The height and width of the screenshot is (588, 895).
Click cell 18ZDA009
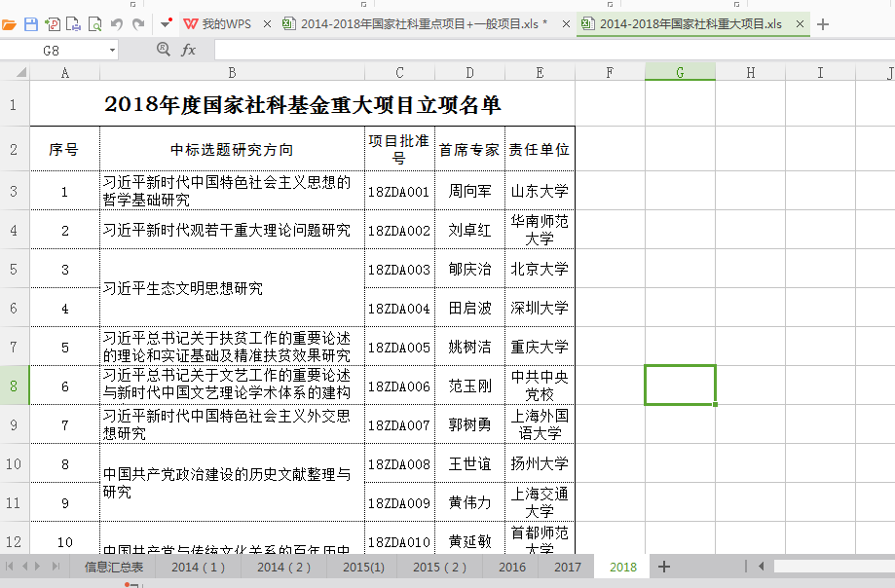[x=399, y=503]
